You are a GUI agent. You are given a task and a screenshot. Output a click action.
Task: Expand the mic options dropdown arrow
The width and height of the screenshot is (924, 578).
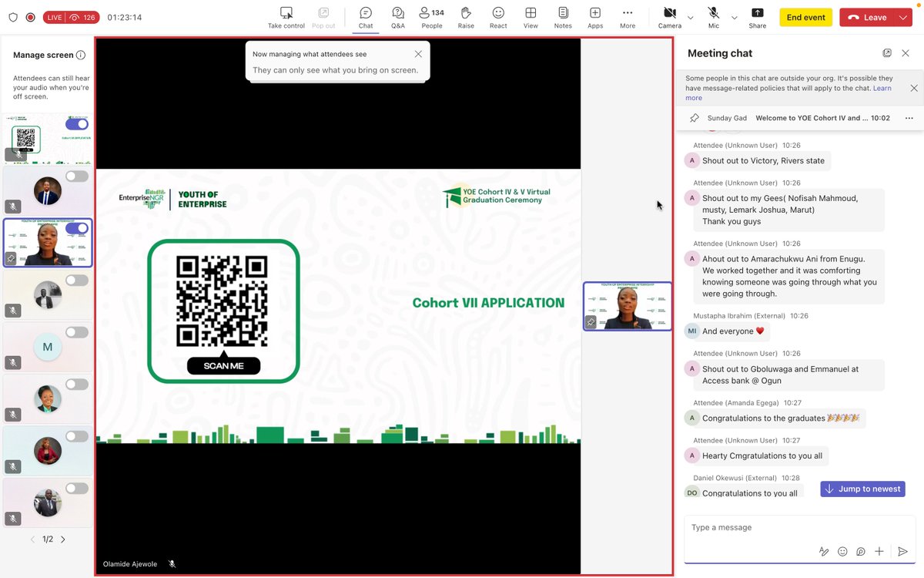click(x=734, y=17)
